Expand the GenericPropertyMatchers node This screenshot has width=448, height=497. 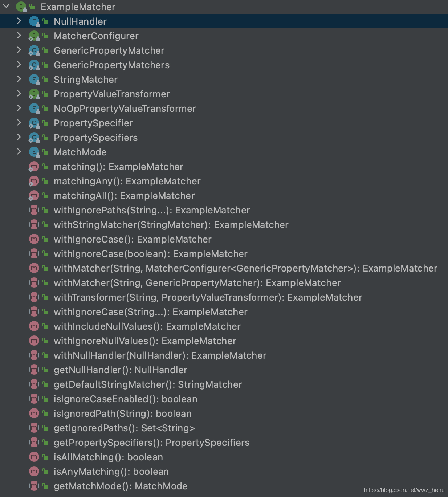point(19,65)
